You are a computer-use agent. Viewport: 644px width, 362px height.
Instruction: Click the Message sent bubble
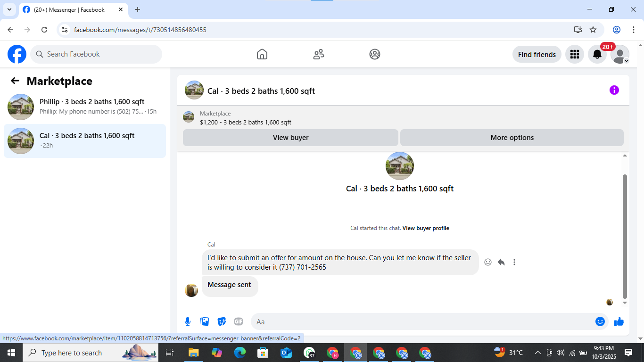(230, 286)
